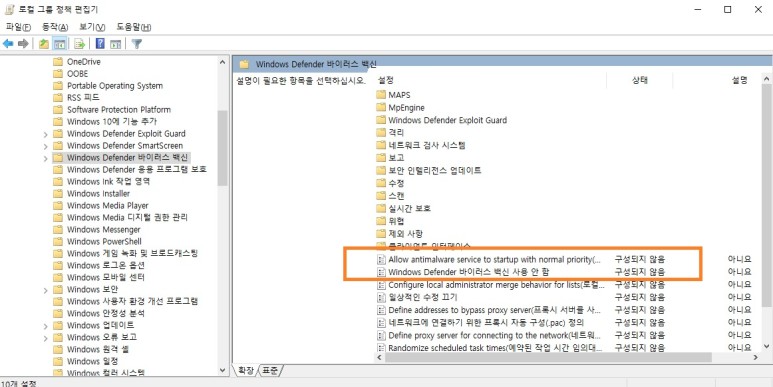This screenshot has width=773, height=387.
Task: Select Software Protection Platform tree item
Action: pos(119,109)
